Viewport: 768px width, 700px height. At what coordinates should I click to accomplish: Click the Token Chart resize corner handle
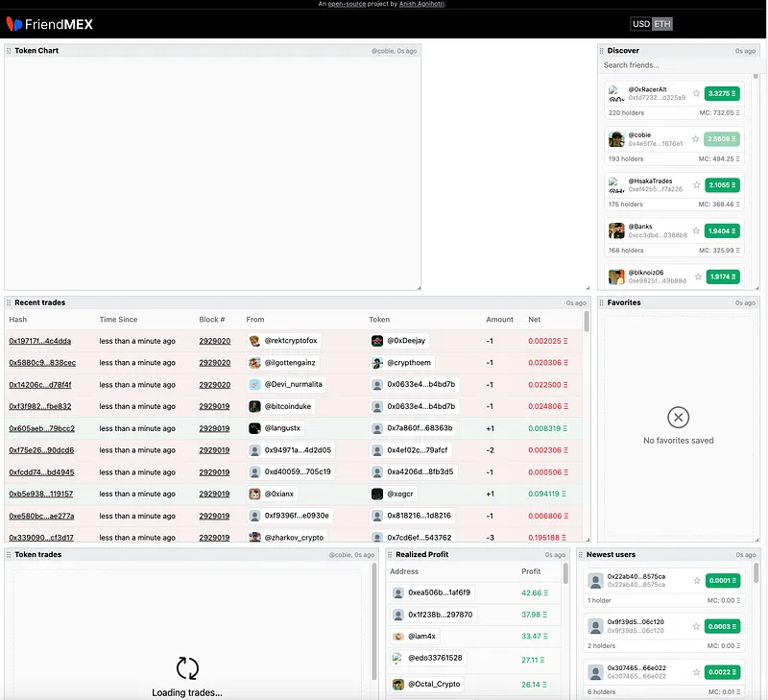point(419,288)
